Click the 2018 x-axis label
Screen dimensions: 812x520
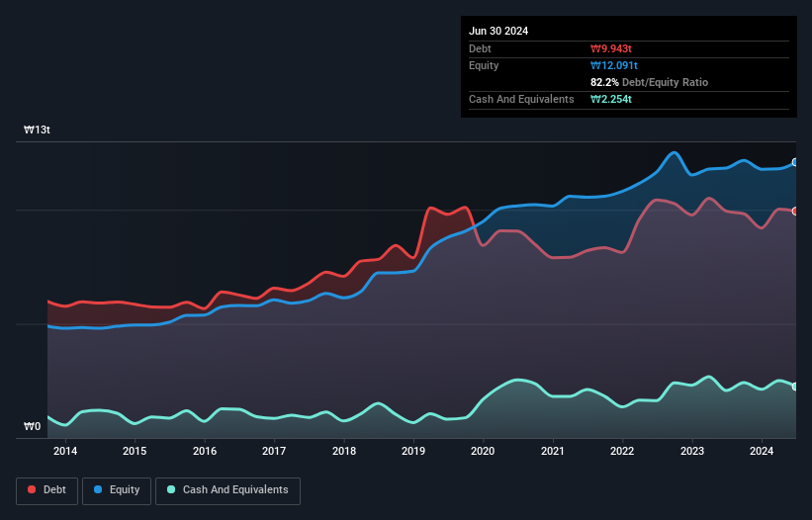tap(344, 451)
